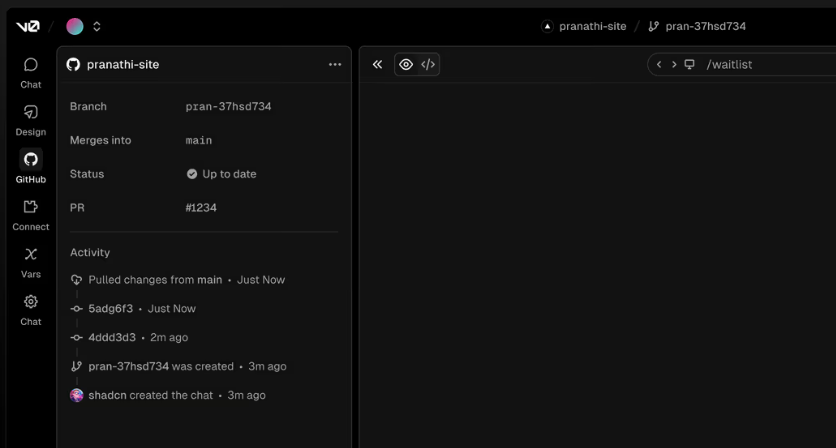Screen dimensions: 836x448
Task: Click the Branch label
Action: pyautogui.click(x=88, y=107)
